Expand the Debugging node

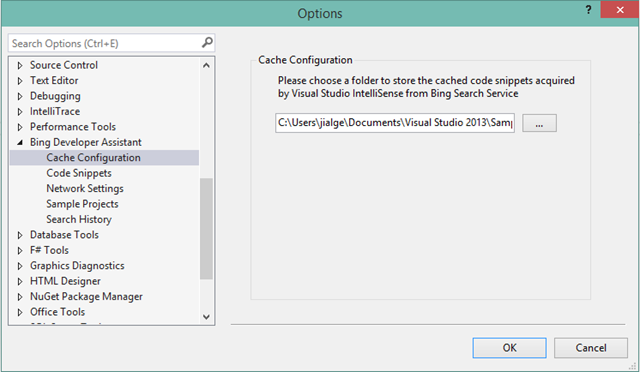(20, 96)
